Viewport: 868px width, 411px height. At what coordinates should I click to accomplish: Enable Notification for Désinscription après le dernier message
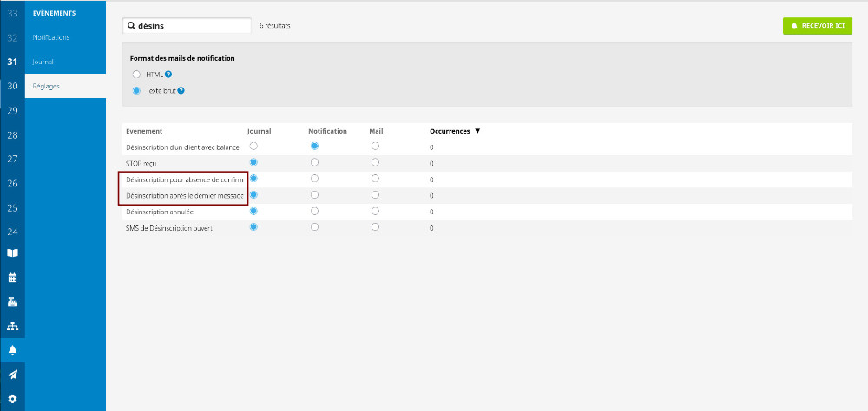tap(314, 195)
